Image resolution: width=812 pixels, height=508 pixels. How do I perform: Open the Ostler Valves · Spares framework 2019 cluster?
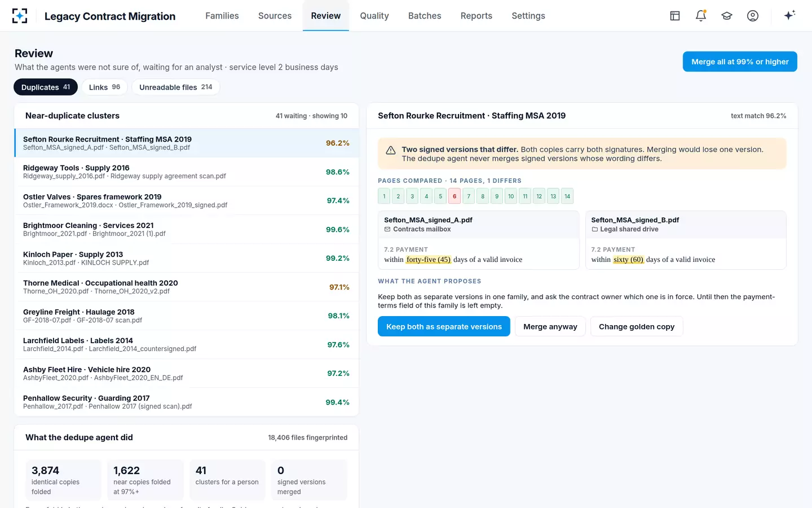coord(186,200)
